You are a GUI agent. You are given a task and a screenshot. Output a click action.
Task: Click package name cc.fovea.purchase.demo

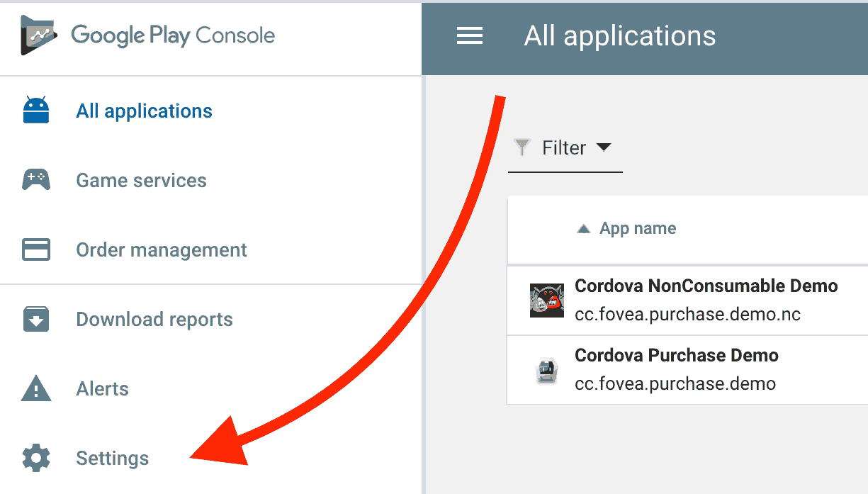(675, 383)
